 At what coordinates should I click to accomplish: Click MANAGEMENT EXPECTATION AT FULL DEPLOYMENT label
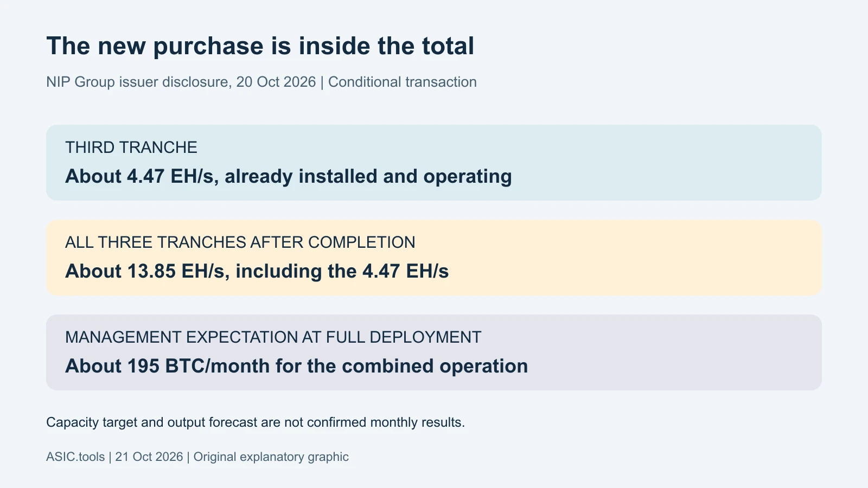click(x=273, y=337)
